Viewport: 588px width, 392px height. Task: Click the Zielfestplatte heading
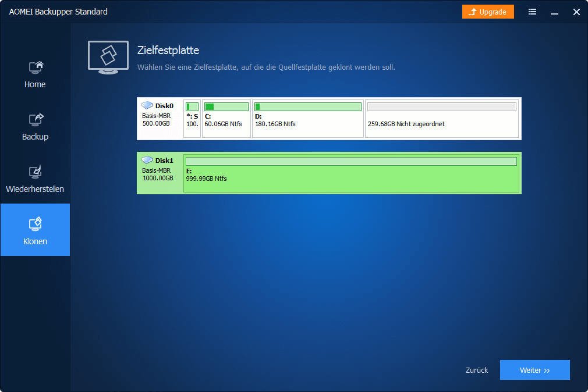[168, 50]
